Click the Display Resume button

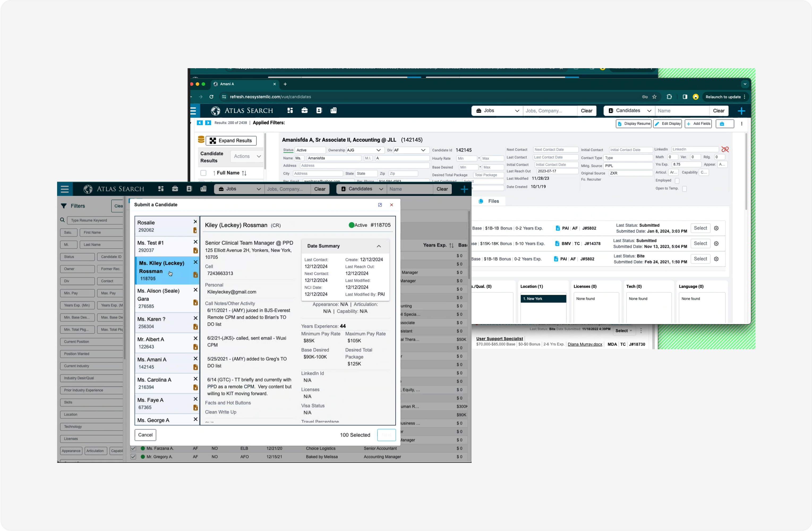[x=633, y=124]
